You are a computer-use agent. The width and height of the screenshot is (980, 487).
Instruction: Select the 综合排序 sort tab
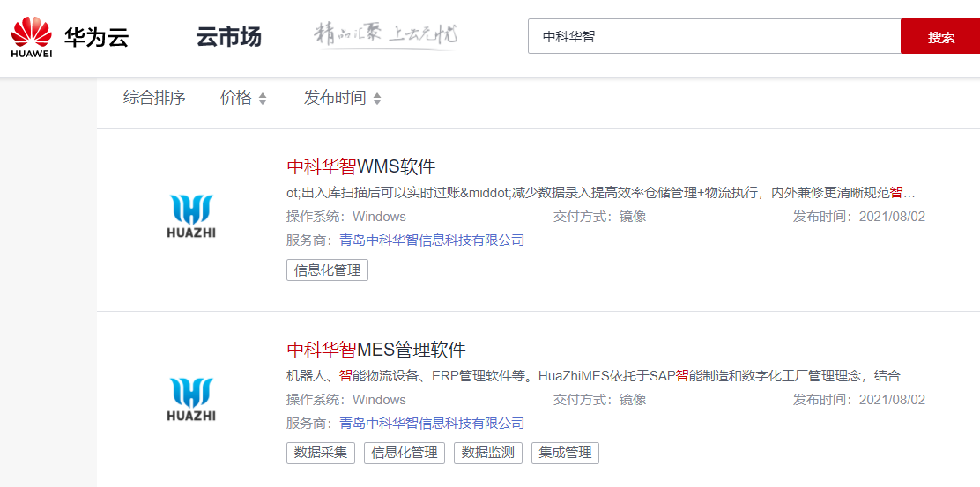click(154, 98)
